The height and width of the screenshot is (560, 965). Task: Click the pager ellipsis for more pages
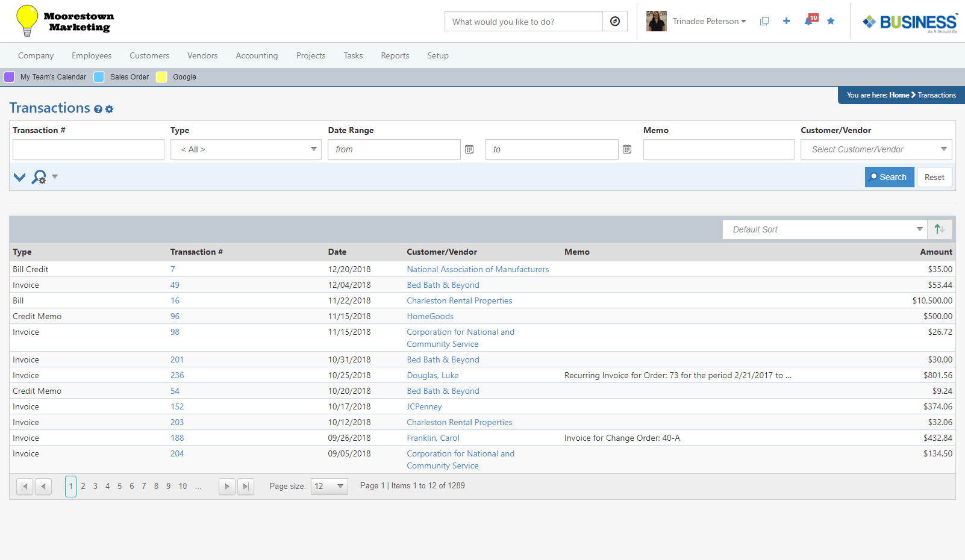pyautogui.click(x=198, y=487)
